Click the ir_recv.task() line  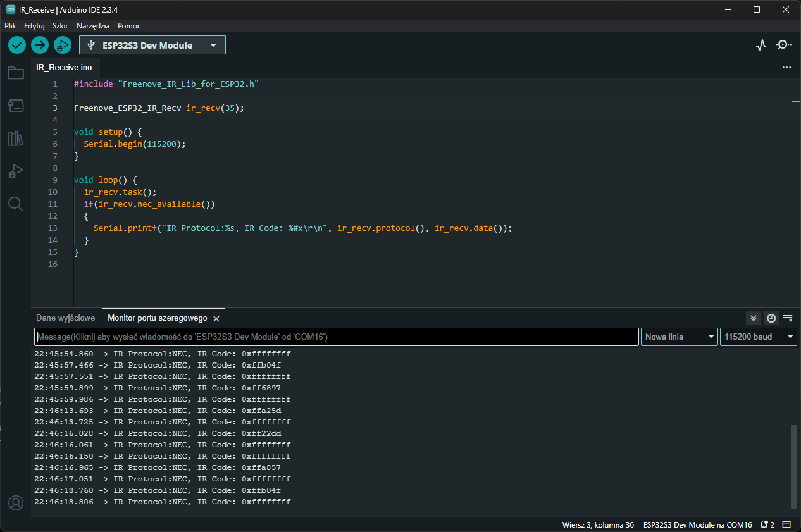pyautogui.click(x=120, y=192)
